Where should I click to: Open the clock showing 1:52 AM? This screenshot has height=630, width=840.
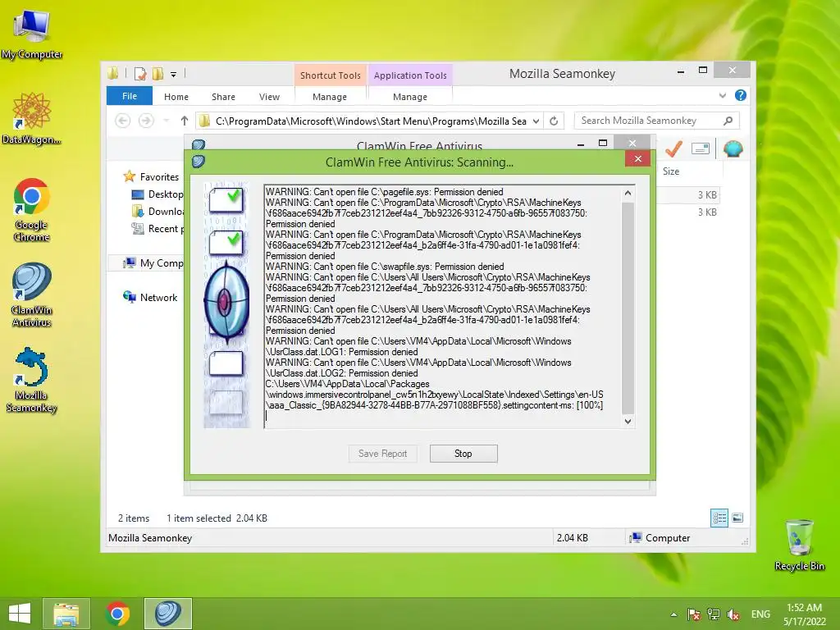coord(804,614)
